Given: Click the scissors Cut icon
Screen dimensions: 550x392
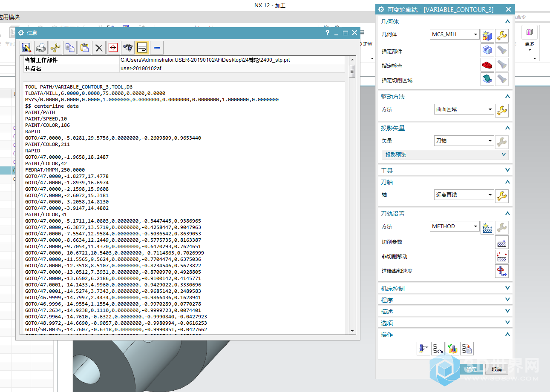Looking at the screenshot, I should [x=55, y=48].
